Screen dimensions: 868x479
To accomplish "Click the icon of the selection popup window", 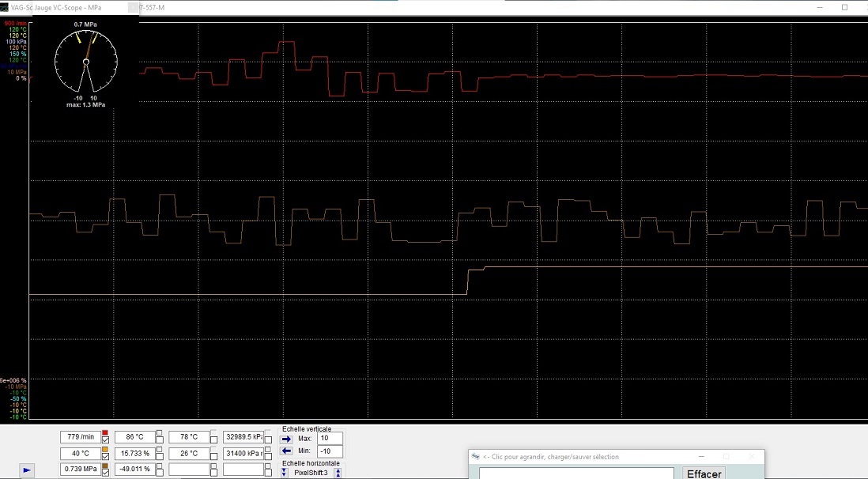I will (x=475, y=456).
